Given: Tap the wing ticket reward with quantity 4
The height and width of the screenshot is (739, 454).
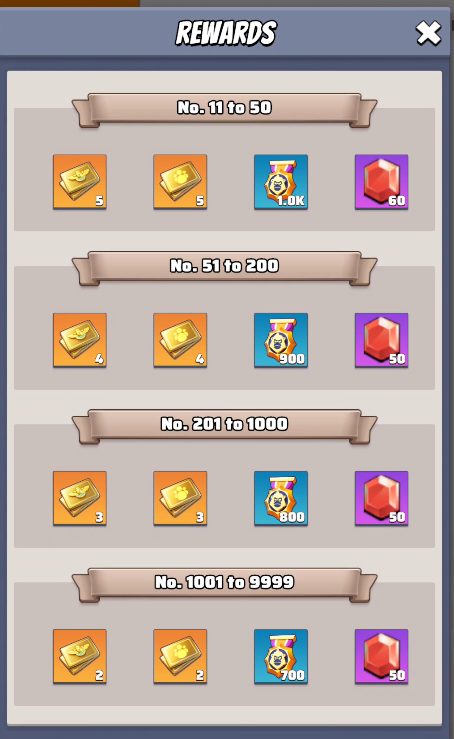Looking at the screenshot, I should (x=80, y=340).
